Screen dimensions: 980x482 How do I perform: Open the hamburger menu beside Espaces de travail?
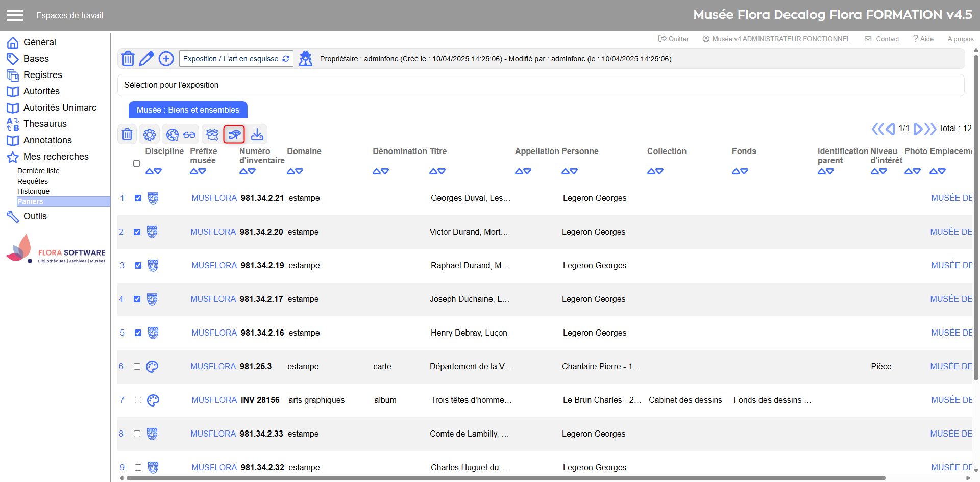pyautogui.click(x=15, y=15)
